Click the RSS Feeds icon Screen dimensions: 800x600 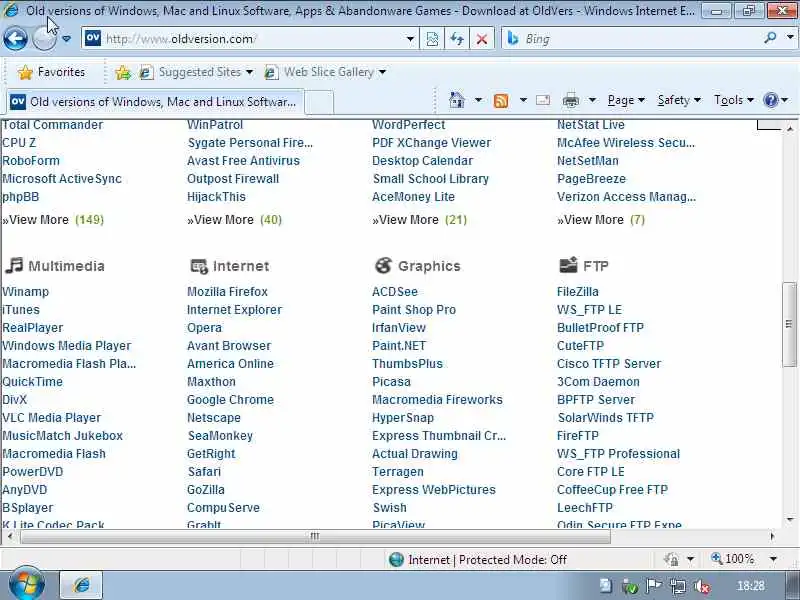click(501, 101)
